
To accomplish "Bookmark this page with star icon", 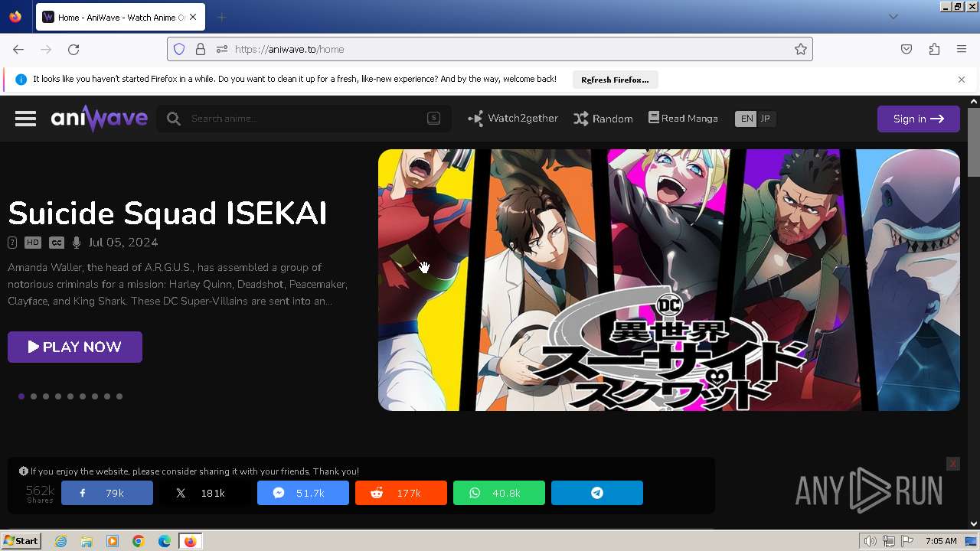I will (x=801, y=49).
